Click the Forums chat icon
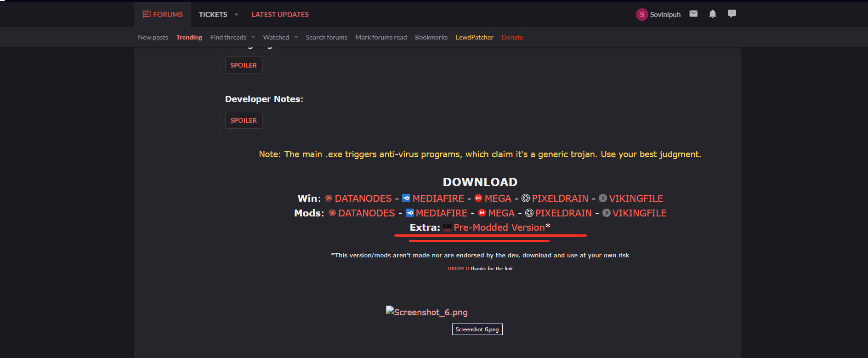The image size is (868, 358). coord(147,15)
